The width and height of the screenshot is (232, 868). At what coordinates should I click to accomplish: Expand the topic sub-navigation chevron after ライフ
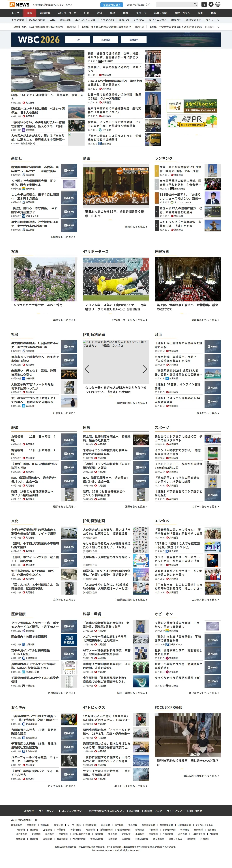tap(218, 20)
